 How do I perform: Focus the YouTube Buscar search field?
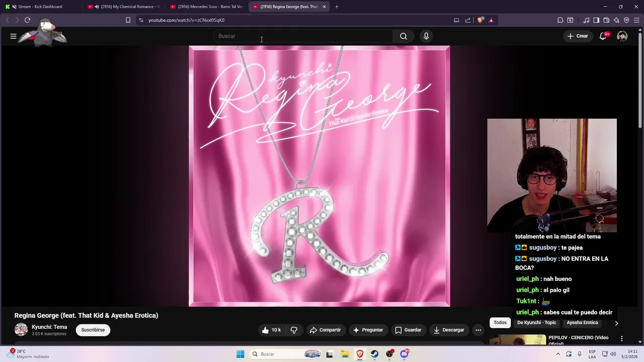[303, 36]
